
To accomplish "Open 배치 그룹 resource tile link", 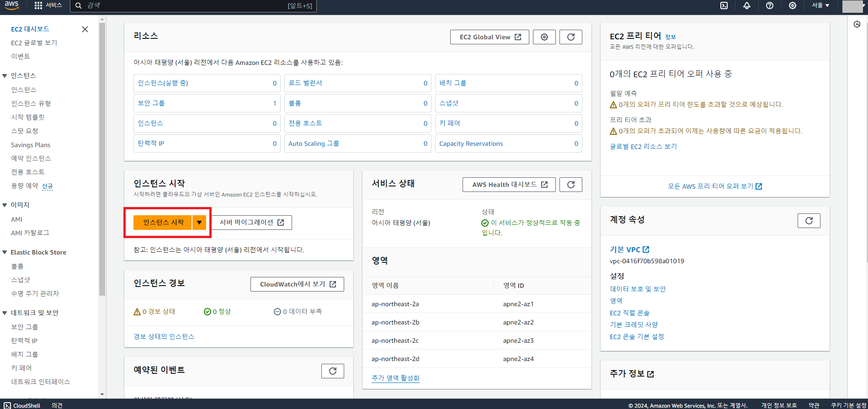I will click(453, 83).
